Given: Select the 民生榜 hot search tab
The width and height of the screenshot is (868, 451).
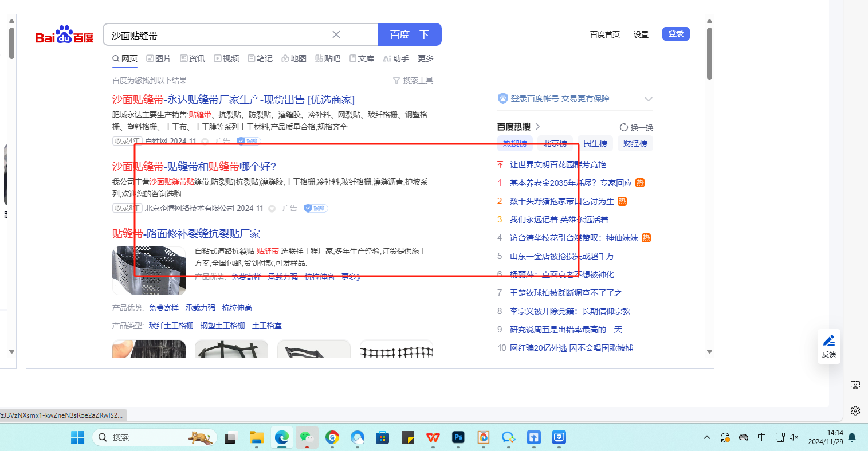Looking at the screenshot, I should tap(595, 143).
